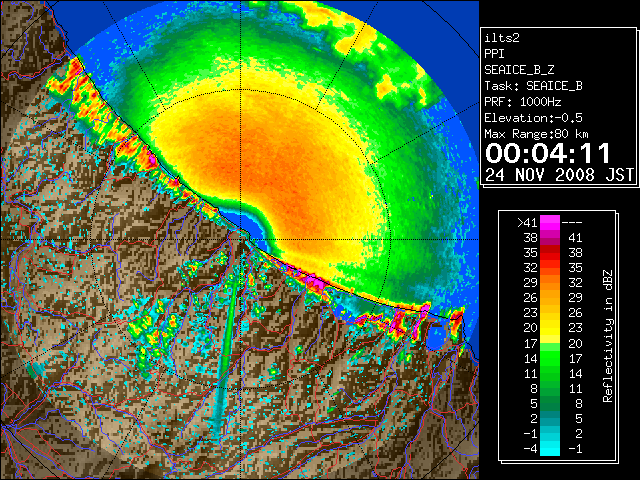Click the 'Reflectivity in dBZ' legend title
Image resolution: width=640 pixels, height=480 pixels.
tap(607, 336)
